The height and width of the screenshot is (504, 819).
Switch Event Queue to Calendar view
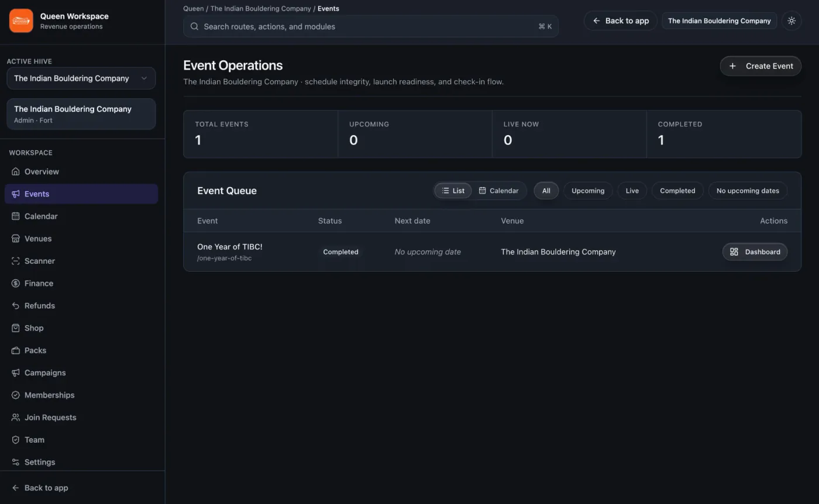(x=498, y=191)
